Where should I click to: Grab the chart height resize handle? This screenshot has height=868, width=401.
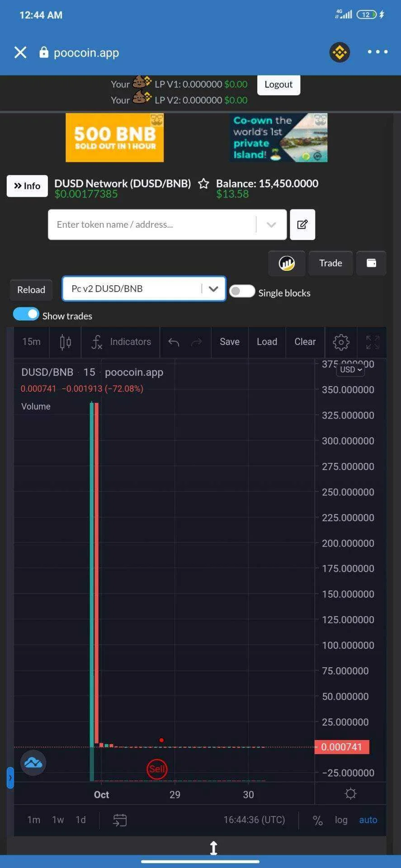[x=214, y=848]
